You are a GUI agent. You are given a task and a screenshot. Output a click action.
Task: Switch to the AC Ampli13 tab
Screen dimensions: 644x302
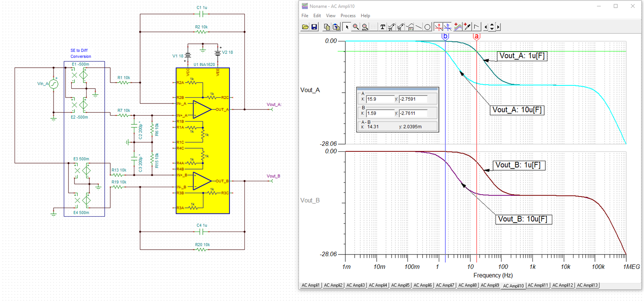coord(587,285)
